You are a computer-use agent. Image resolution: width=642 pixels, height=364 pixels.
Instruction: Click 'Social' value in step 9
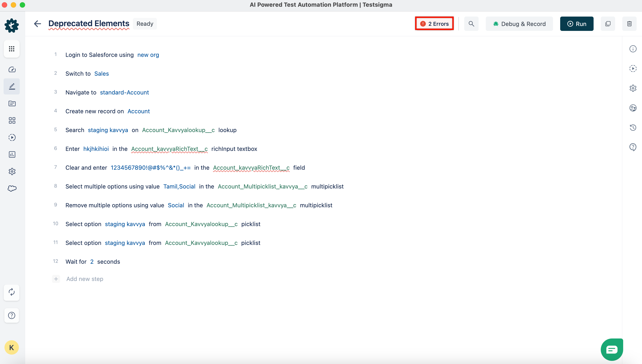176,205
